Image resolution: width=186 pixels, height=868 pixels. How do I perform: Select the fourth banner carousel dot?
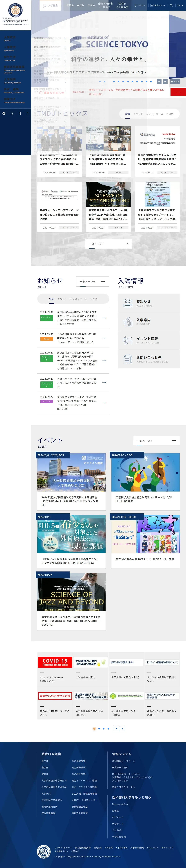(x=108, y=728)
